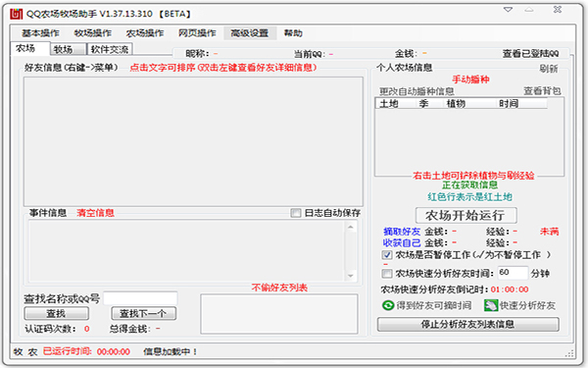
Task: Click the 昵称 label in header
Action: point(197,54)
